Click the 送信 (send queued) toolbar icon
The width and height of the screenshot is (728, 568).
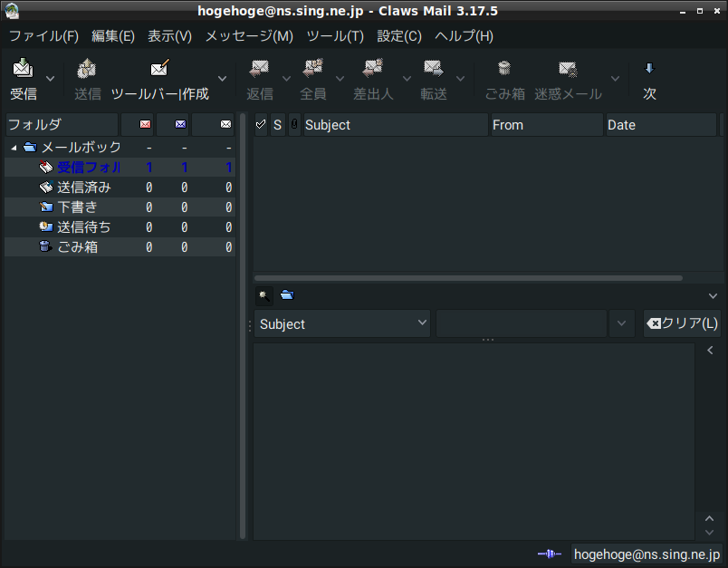tap(87, 68)
